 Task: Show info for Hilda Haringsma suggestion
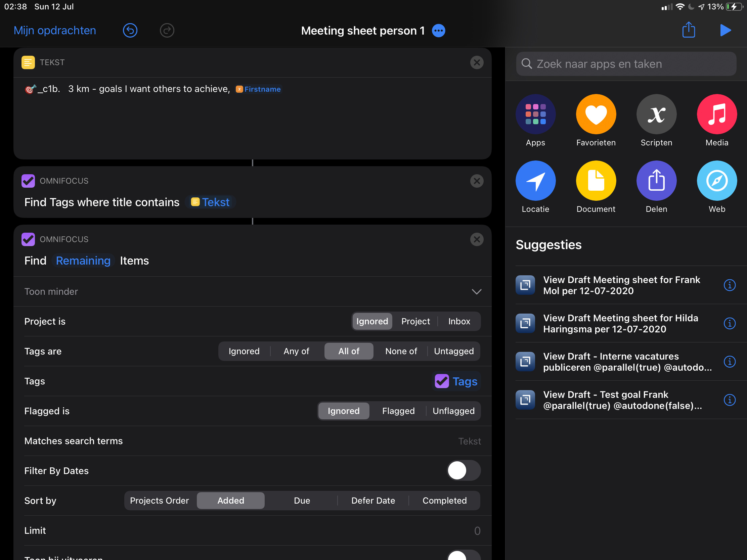(x=730, y=323)
